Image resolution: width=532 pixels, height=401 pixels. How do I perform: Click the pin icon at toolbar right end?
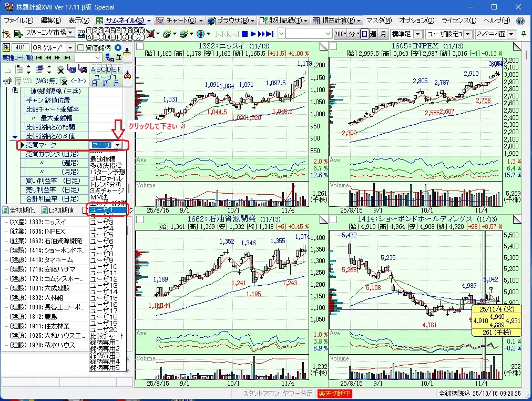pyautogui.click(x=524, y=34)
